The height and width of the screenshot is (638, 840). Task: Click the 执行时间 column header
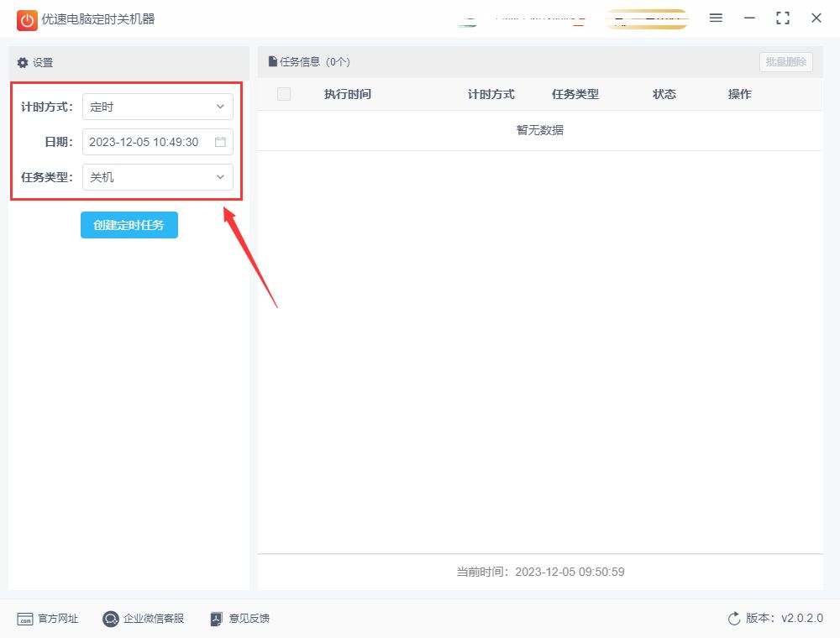coord(348,94)
